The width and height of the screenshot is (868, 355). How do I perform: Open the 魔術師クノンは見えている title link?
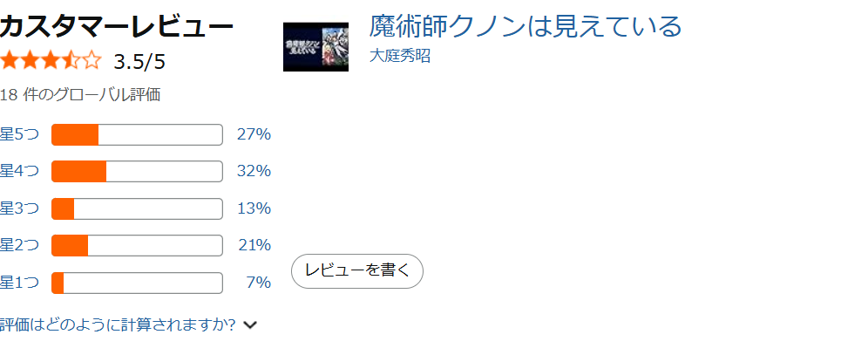coord(525,26)
